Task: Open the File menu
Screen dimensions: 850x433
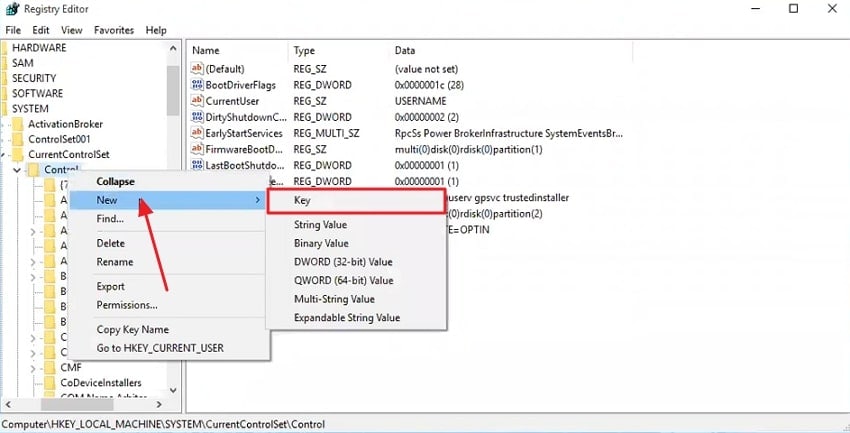Action: click(13, 30)
